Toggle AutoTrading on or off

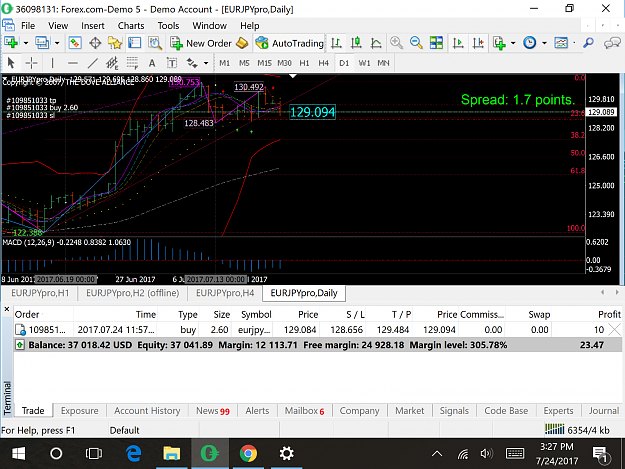coord(289,43)
